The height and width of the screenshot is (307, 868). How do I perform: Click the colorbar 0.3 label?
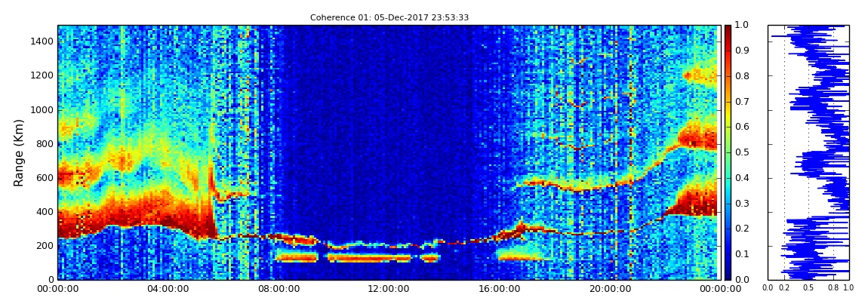coord(740,203)
